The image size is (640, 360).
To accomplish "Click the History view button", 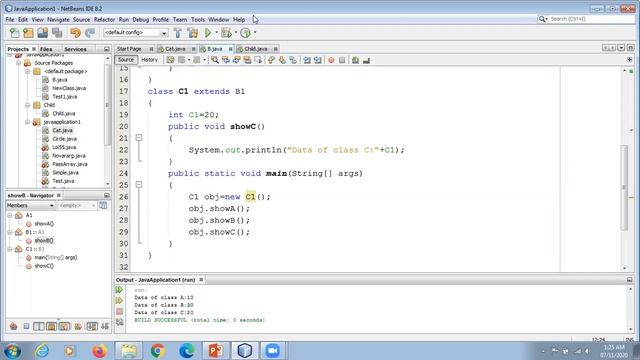I will [149, 60].
